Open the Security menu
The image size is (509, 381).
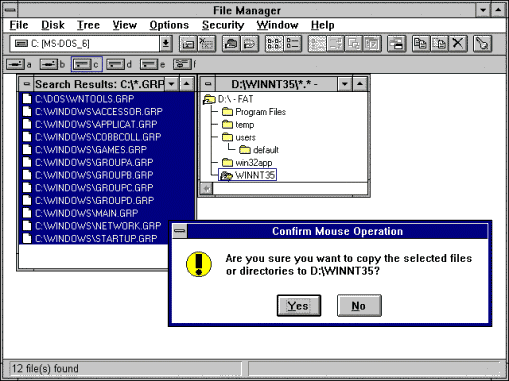(223, 25)
